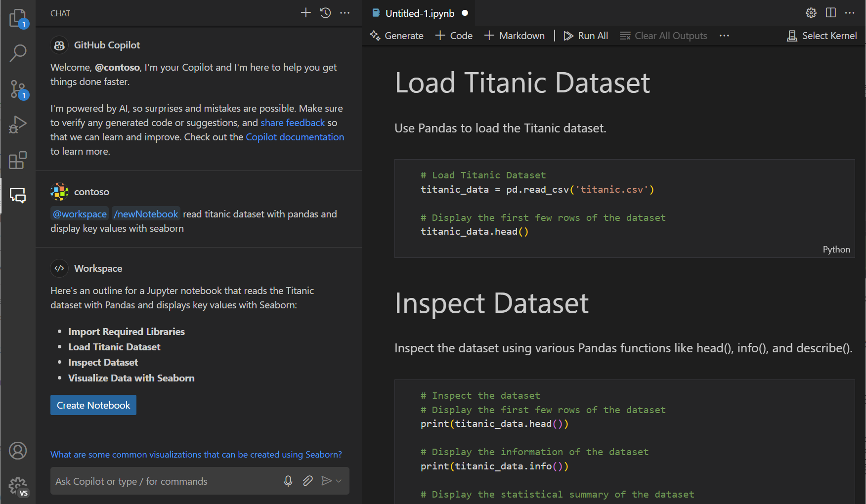Click the GitHub Copilot avatar icon
This screenshot has width=866, height=504.
coord(59,45)
